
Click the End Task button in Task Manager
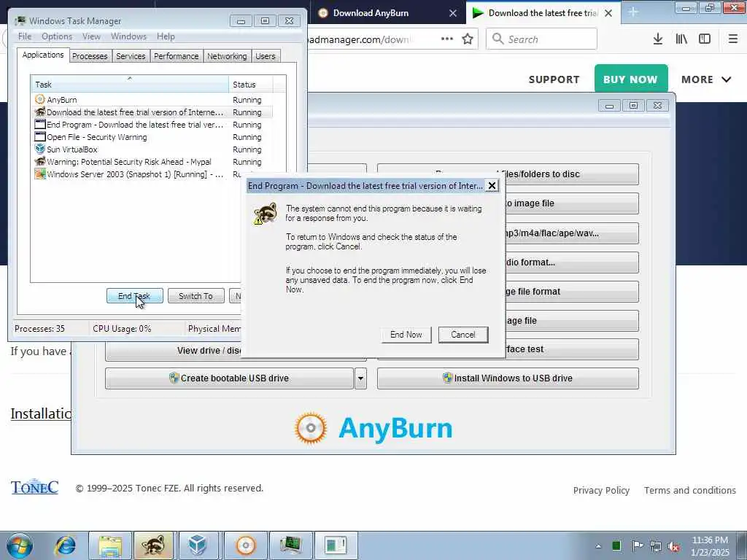[135, 296]
